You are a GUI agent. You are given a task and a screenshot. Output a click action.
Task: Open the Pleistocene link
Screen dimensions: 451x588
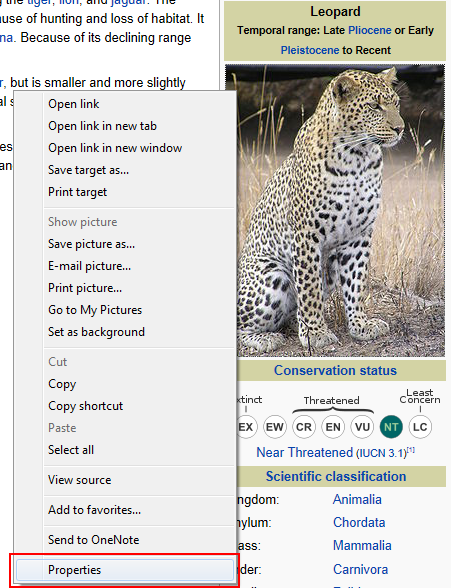[310, 50]
